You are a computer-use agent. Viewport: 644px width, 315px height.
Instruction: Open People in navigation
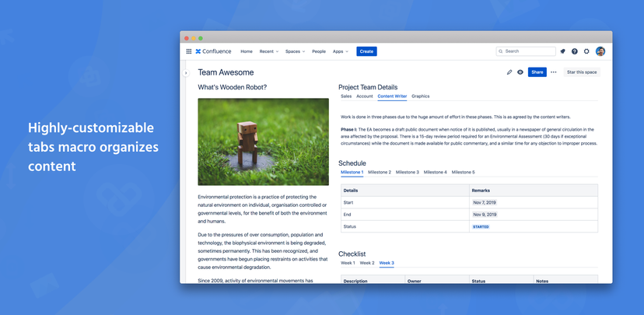point(319,51)
